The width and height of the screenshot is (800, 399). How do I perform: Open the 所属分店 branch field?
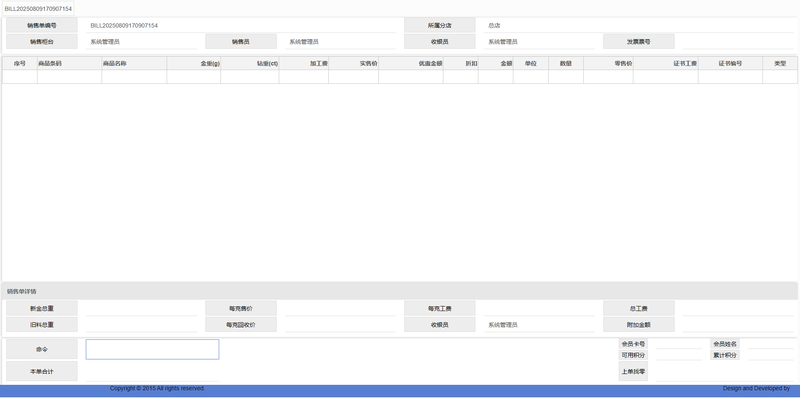(x=638, y=26)
